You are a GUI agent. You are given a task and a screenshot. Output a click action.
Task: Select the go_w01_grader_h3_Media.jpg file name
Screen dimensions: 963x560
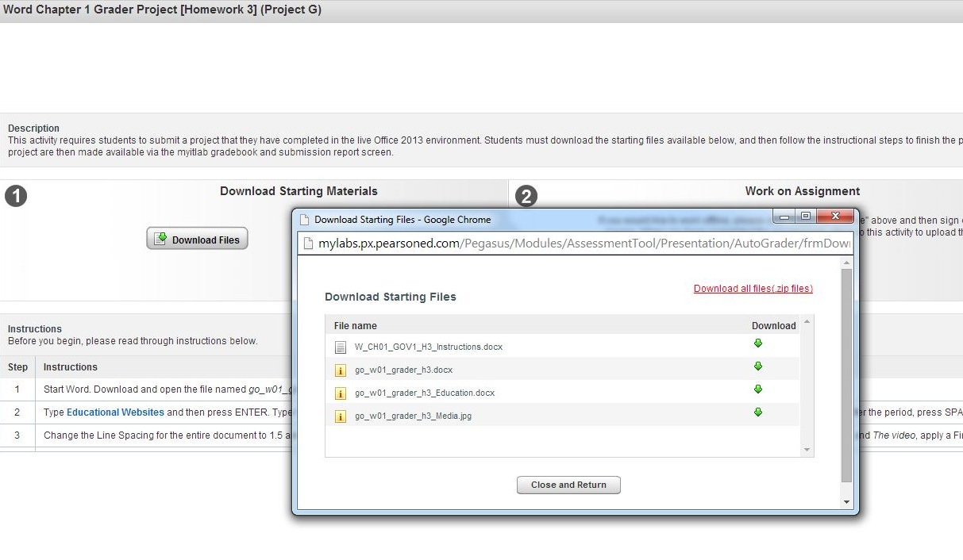[x=413, y=416]
